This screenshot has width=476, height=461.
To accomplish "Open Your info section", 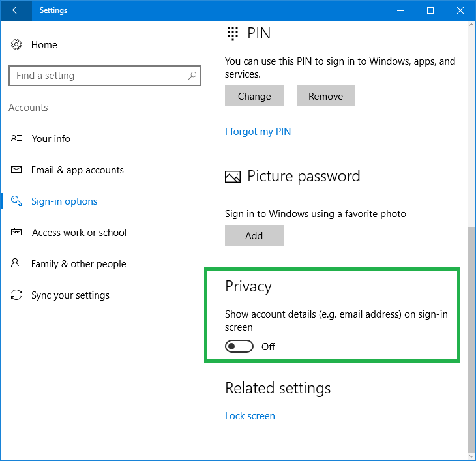I will pyautogui.click(x=51, y=139).
